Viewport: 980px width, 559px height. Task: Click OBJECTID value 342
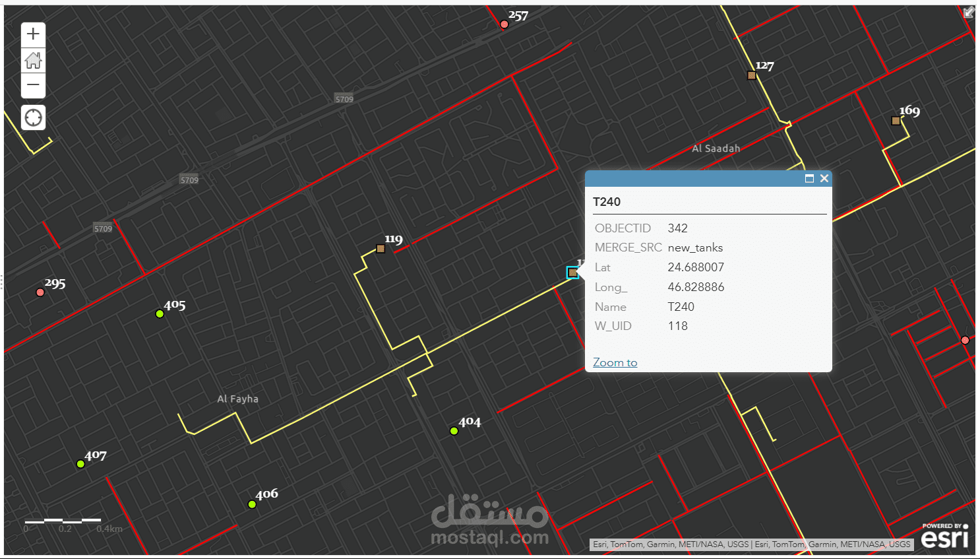pos(677,228)
